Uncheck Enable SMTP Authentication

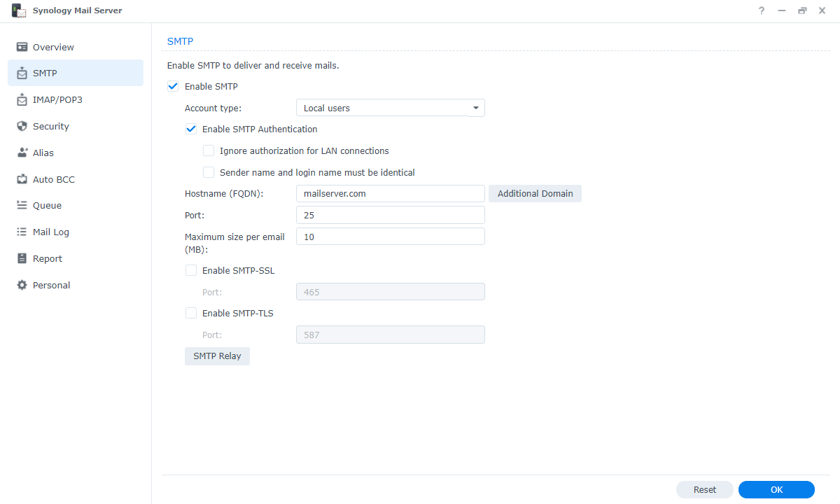pyautogui.click(x=190, y=129)
